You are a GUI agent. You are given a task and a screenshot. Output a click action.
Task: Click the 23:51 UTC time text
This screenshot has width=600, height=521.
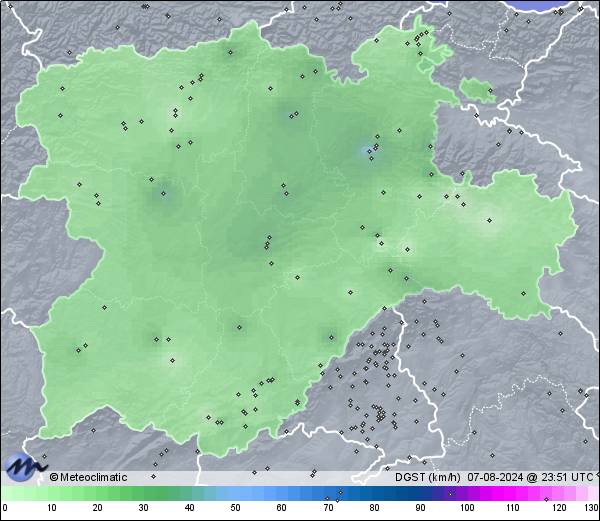pos(565,477)
